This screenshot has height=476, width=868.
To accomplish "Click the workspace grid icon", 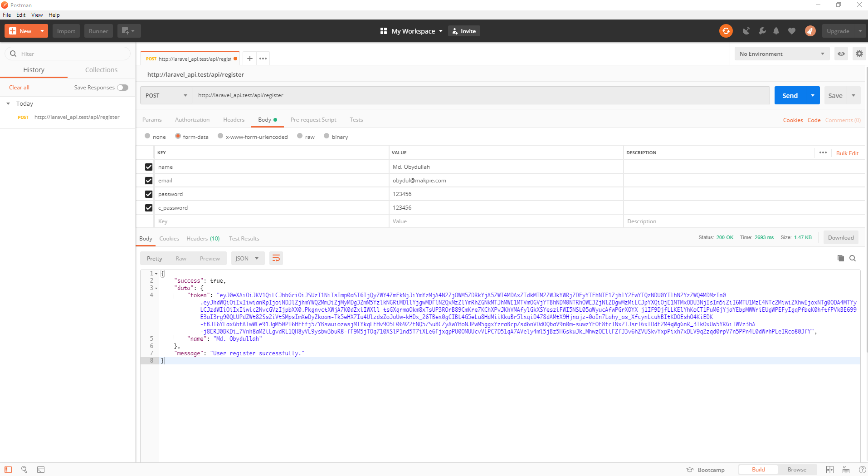I will pyautogui.click(x=384, y=31).
